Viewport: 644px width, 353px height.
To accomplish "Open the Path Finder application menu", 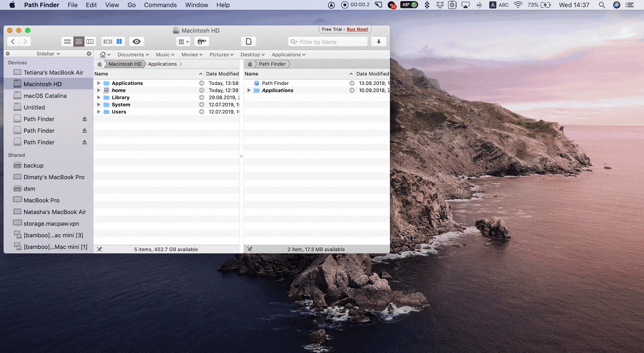I will [41, 5].
